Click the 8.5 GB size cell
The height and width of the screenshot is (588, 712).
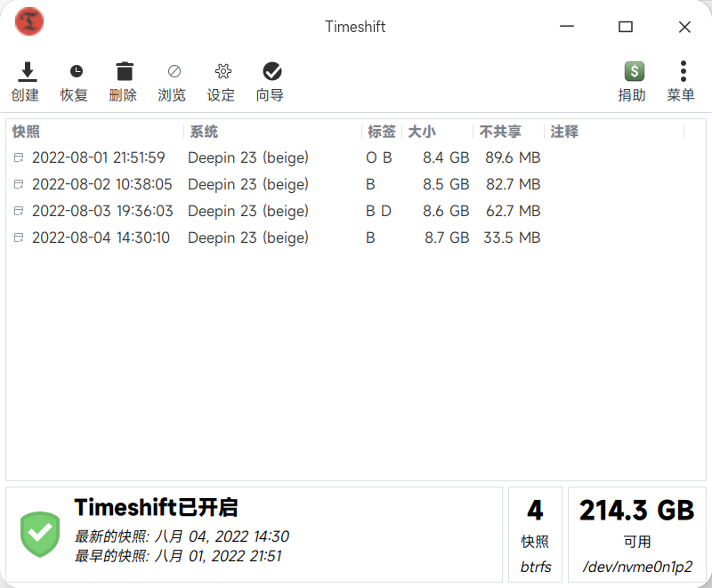pos(446,184)
